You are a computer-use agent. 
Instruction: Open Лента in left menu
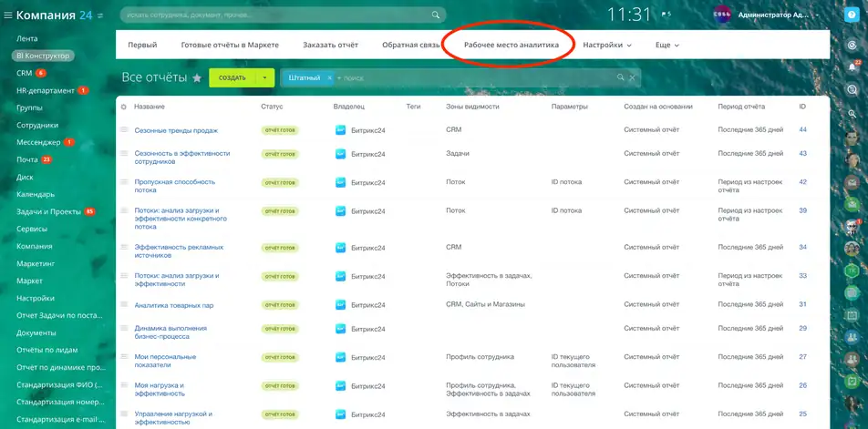click(x=27, y=38)
